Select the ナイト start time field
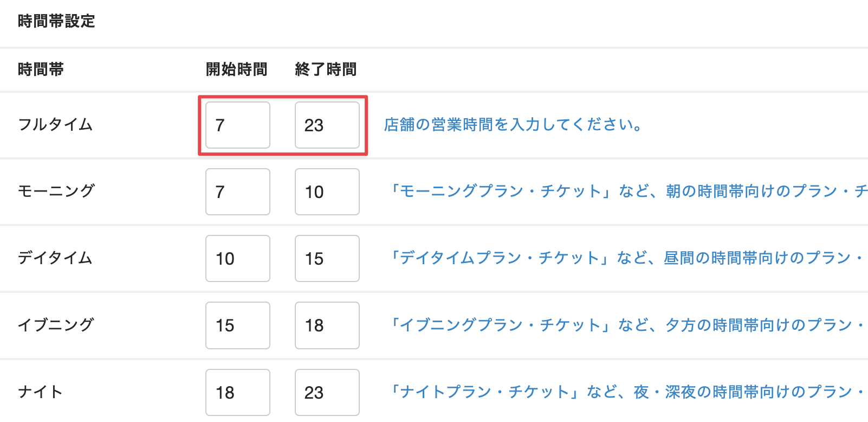 tap(237, 392)
